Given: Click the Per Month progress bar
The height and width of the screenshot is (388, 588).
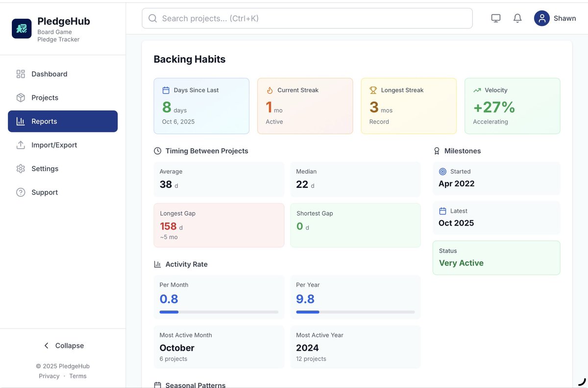Looking at the screenshot, I should [x=219, y=312].
